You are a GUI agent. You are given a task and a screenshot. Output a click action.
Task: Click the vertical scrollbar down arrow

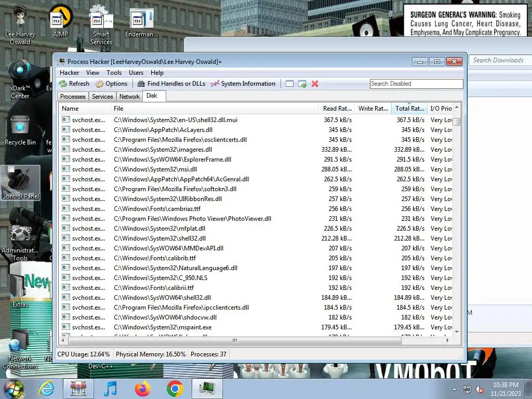tap(457, 332)
